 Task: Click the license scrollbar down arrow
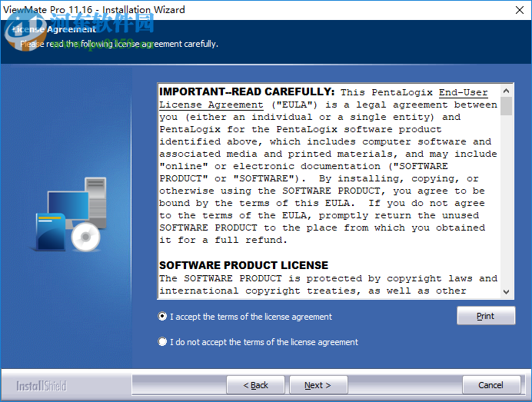(506, 292)
